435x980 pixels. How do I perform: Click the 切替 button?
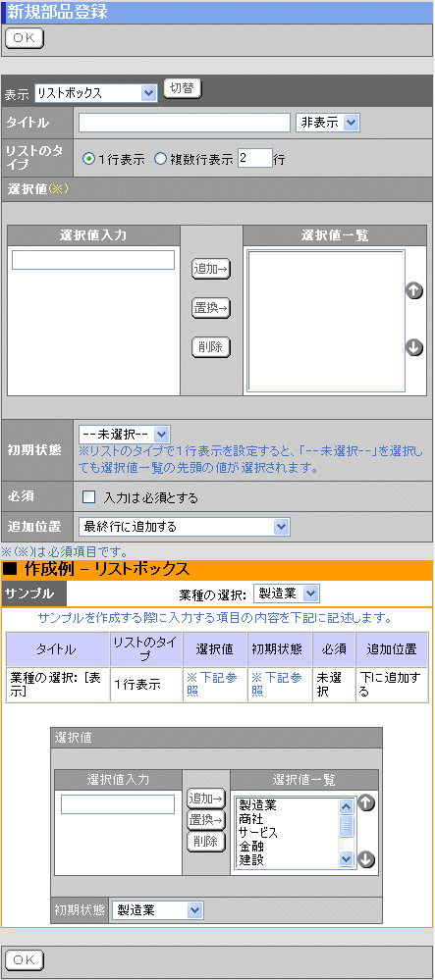tap(183, 88)
